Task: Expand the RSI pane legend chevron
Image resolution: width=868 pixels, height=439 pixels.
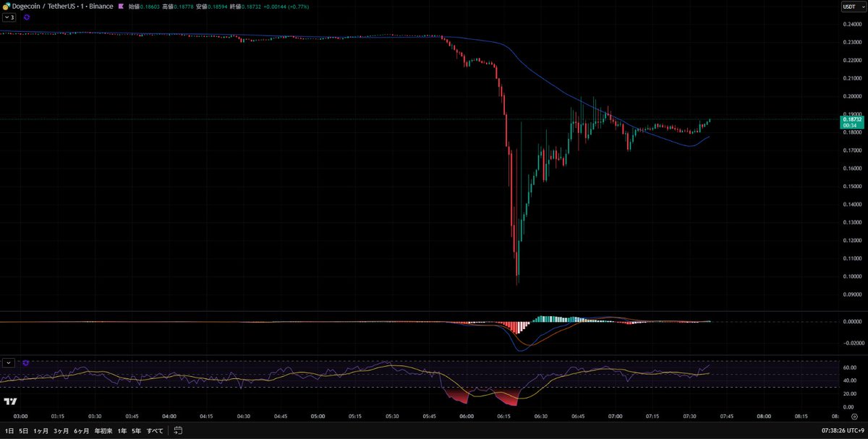Action: [9, 362]
